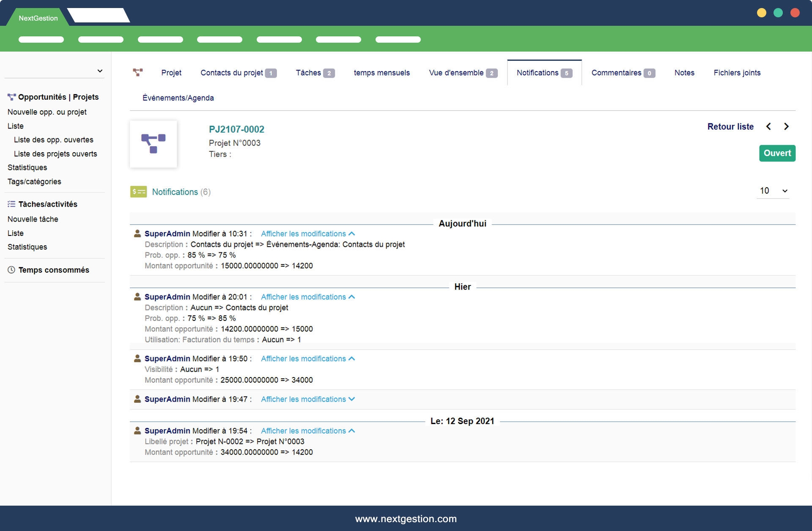812x531 pixels.
Task: Collapse modifications for the 20:01 entry
Action: (307, 297)
